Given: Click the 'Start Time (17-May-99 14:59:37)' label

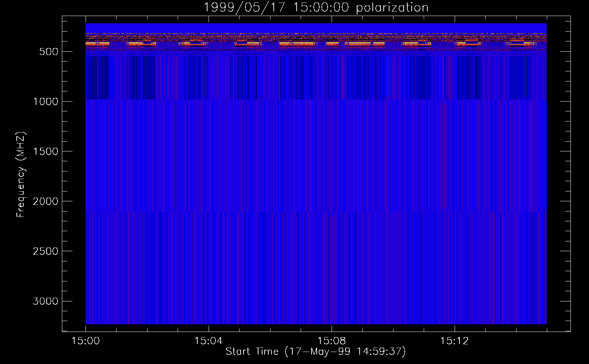Looking at the screenshot, I should tap(316, 351).
